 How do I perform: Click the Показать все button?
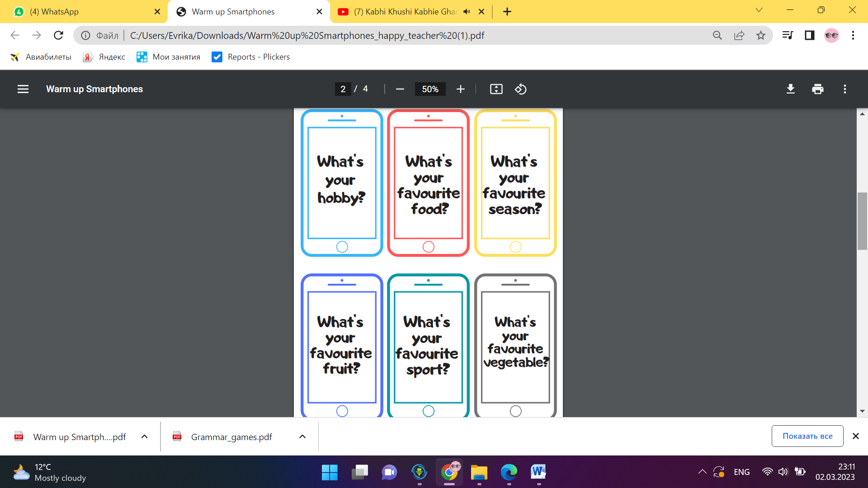807,436
